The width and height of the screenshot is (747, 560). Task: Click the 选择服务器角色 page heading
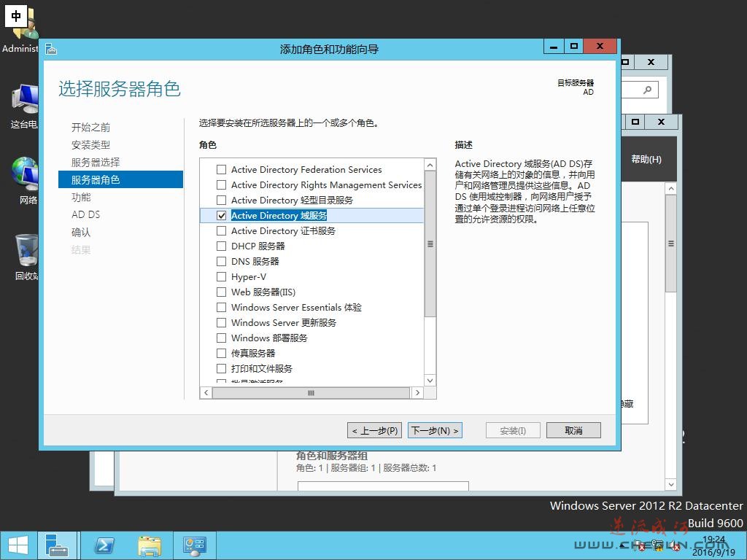[120, 89]
